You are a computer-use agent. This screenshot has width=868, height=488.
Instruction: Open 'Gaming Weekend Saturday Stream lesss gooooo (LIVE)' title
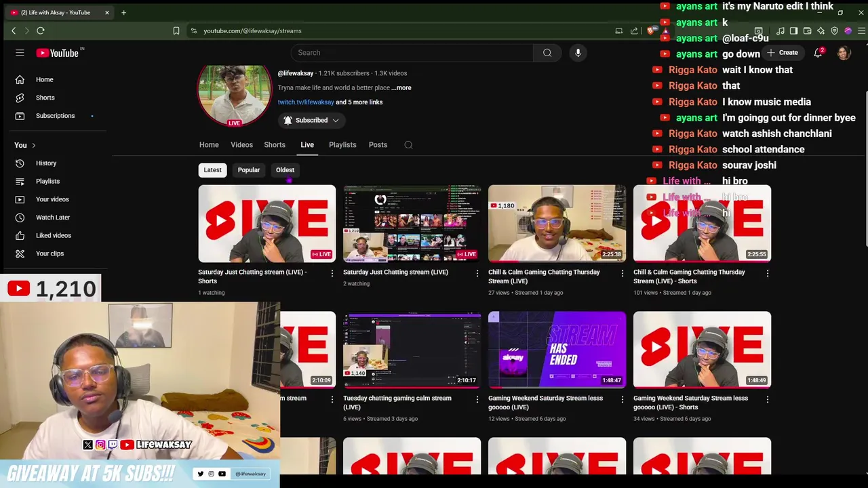pyautogui.click(x=545, y=402)
